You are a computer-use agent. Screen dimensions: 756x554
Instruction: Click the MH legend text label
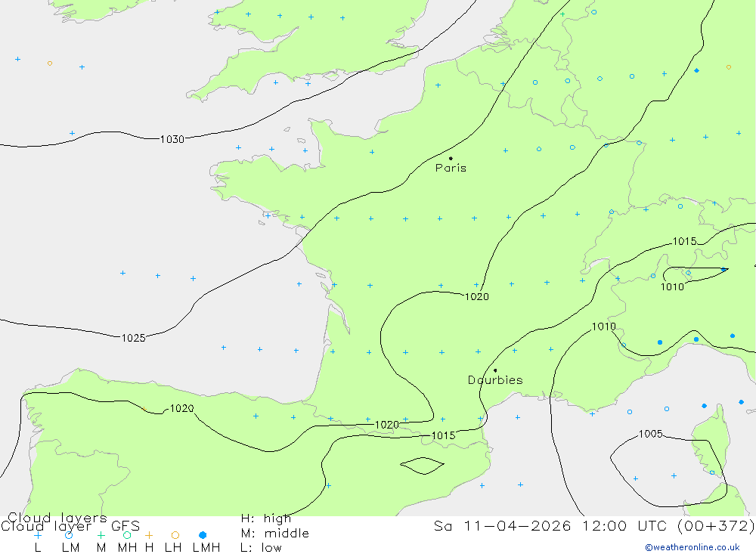click(x=127, y=548)
